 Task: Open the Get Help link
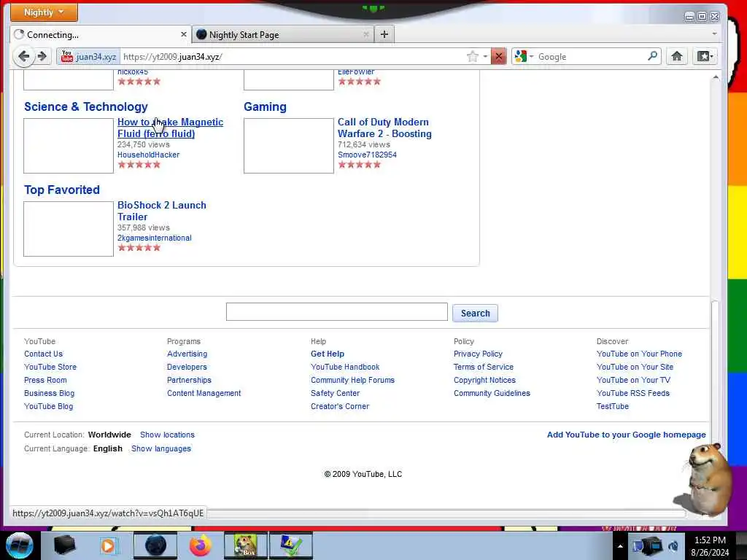point(328,354)
